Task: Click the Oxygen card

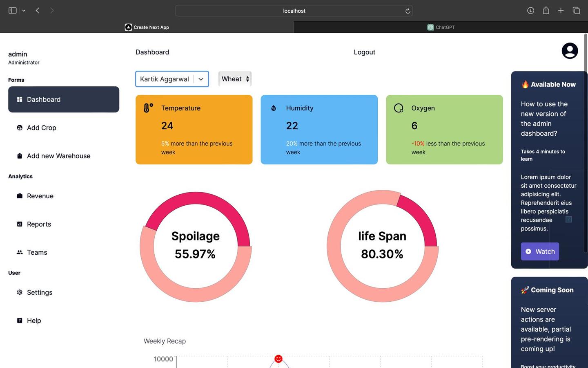Action: [x=444, y=130]
